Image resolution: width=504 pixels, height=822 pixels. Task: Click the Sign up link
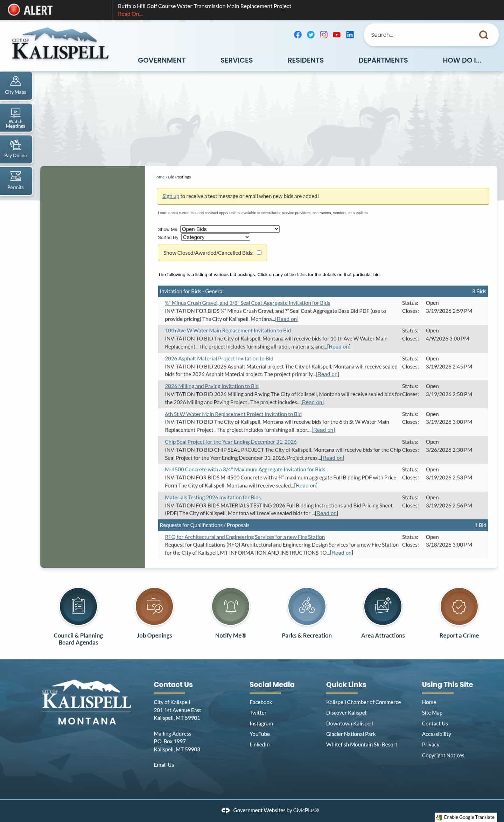[x=171, y=196]
